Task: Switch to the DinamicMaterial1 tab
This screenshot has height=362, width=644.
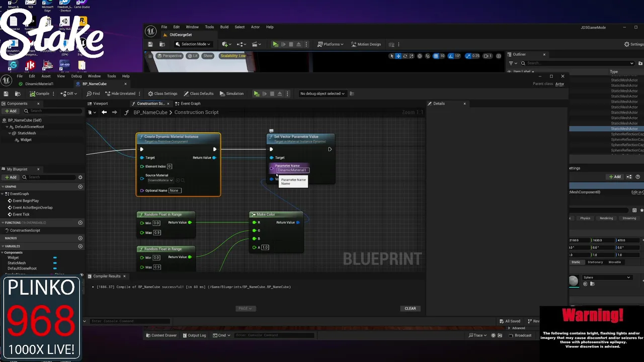Action: [39, 84]
